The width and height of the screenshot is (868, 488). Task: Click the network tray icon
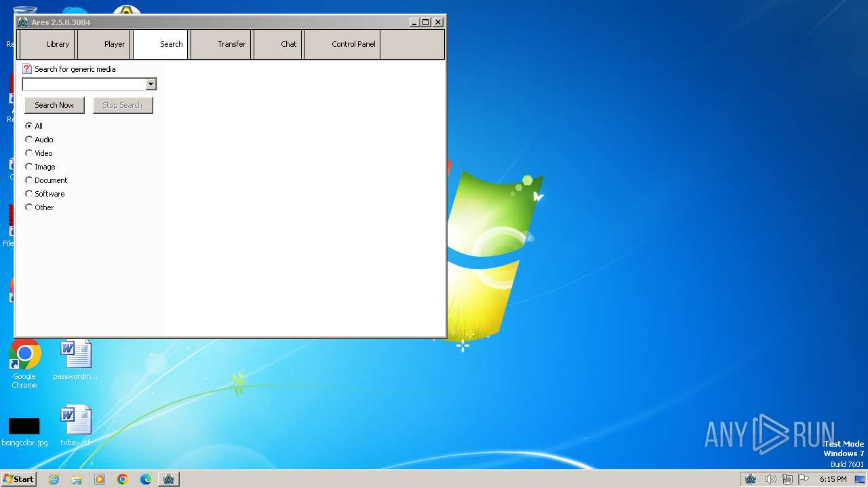click(787, 479)
